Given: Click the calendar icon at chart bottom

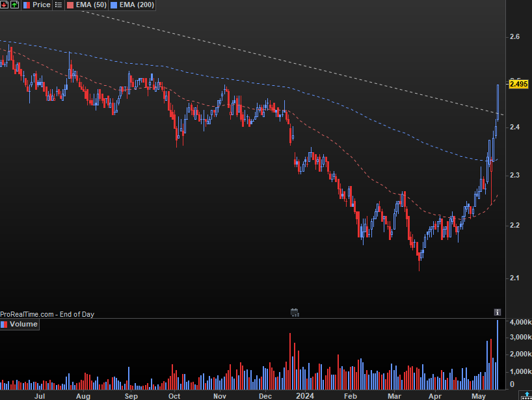Looking at the screenshot, I should 295,312.
